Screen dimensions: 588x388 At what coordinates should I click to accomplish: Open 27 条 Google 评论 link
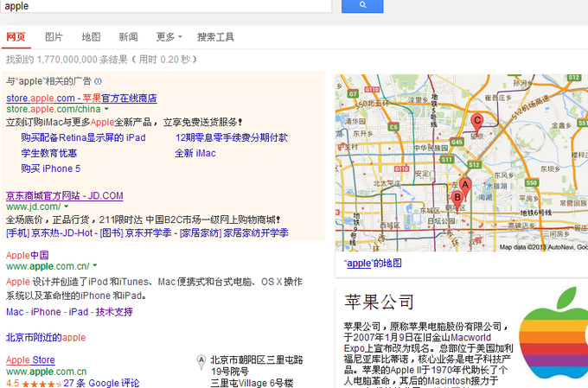click(x=101, y=383)
